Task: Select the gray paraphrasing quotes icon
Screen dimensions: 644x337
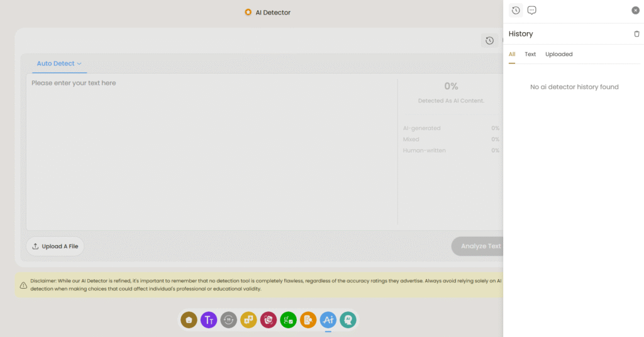Action: pos(229,320)
